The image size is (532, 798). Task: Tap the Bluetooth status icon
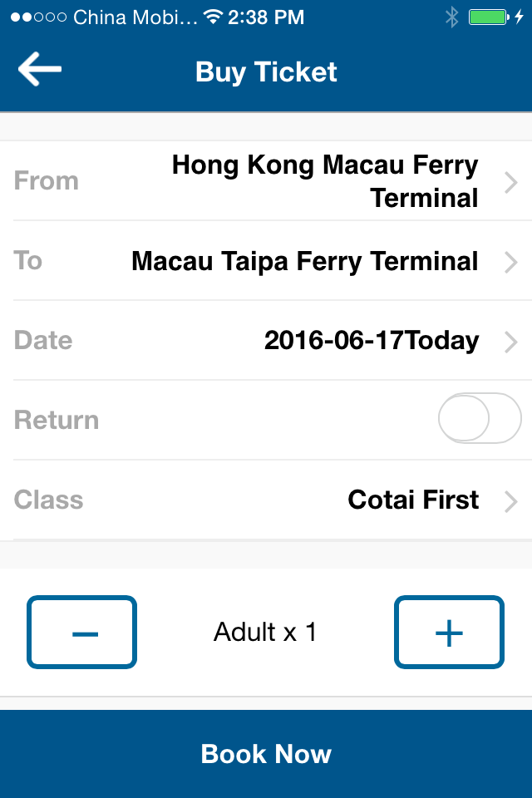pyautogui.click(x=451, y=17)
